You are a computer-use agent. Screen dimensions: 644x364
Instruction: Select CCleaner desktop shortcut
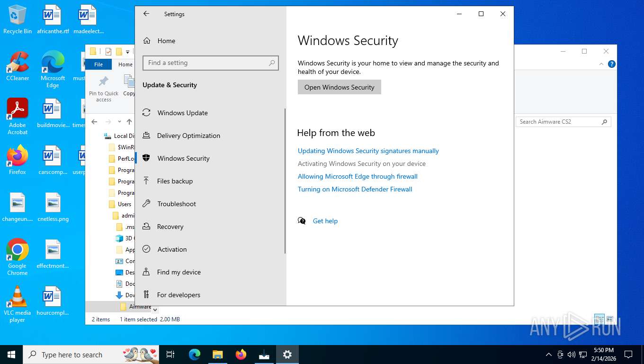pyautogui.click(x=18, y=66)
